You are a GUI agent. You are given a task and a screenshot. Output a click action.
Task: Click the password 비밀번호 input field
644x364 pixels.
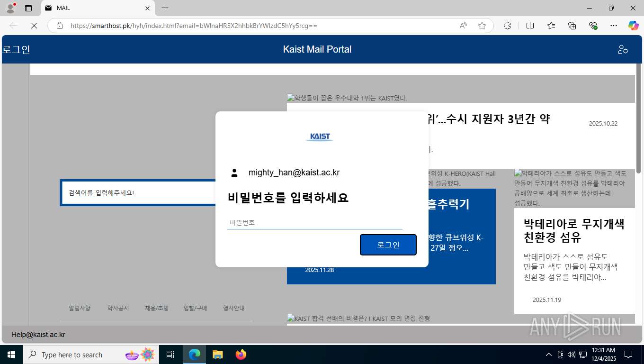coord(315,222)
